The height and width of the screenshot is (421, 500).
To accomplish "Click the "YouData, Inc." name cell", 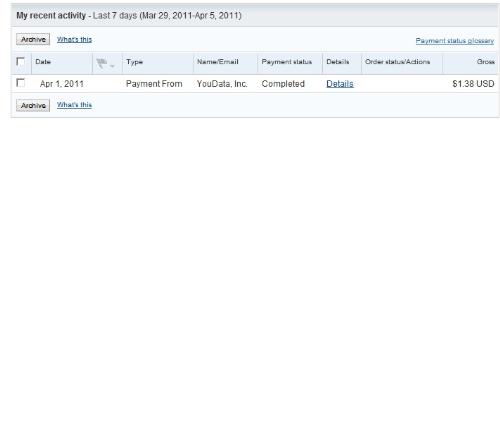I will coord(222,84).
